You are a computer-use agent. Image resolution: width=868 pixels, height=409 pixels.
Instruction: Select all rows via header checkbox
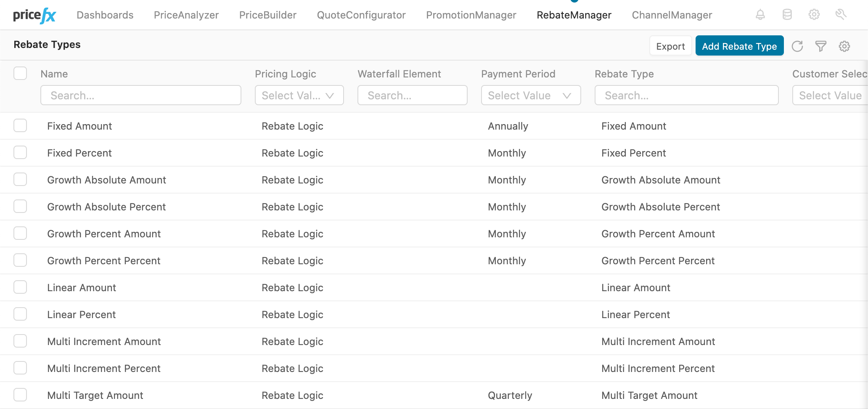(x=20, y=73)
